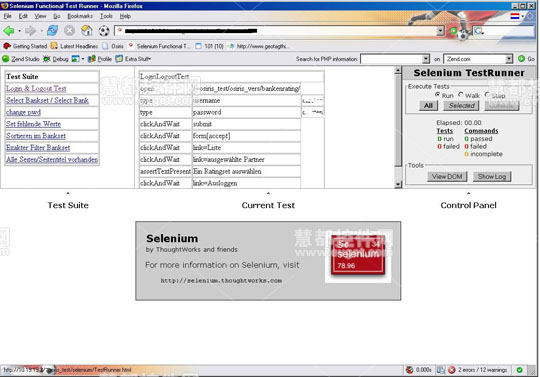Click the View DOM button
Image resolution: width=540 pixels, height=377 pixels.
(447, 177)
